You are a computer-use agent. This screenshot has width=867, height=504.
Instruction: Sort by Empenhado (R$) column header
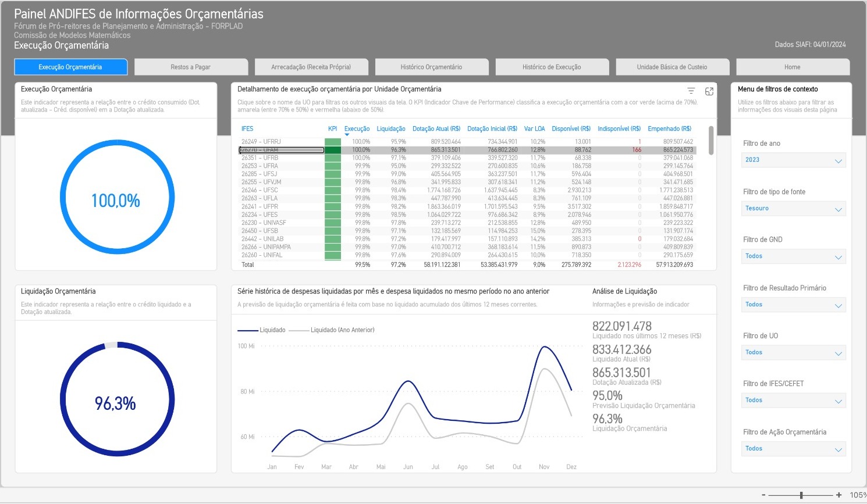(670, 128)
